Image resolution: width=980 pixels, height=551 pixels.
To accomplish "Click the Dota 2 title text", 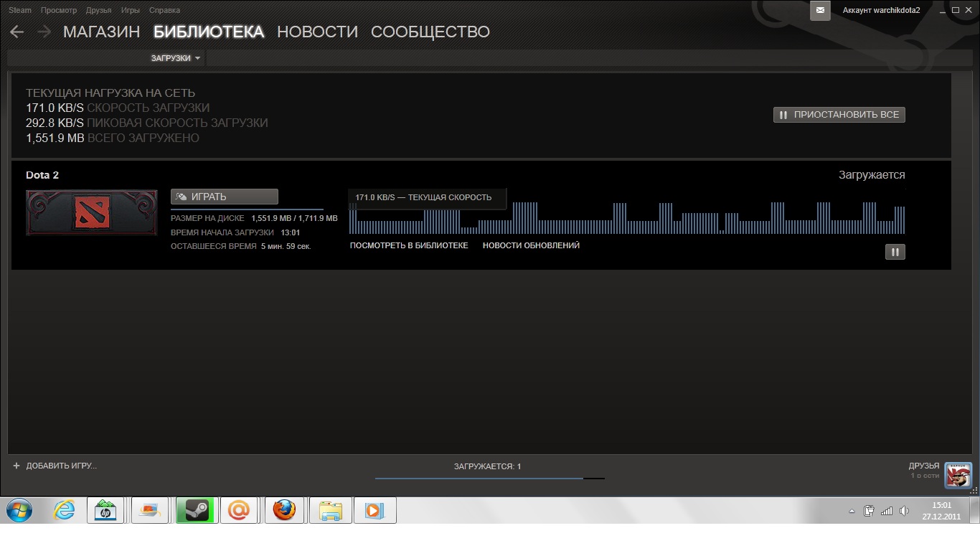I will (42, 175).
